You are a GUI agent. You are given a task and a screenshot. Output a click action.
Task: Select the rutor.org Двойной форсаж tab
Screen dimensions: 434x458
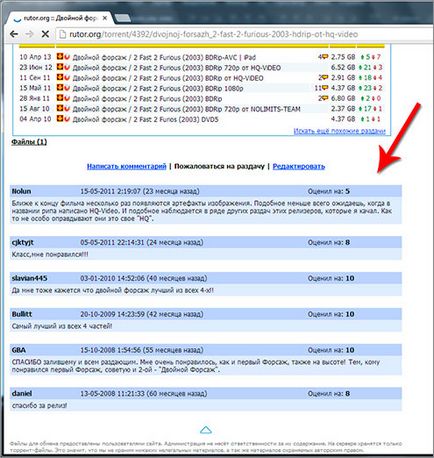click(60, 18)
